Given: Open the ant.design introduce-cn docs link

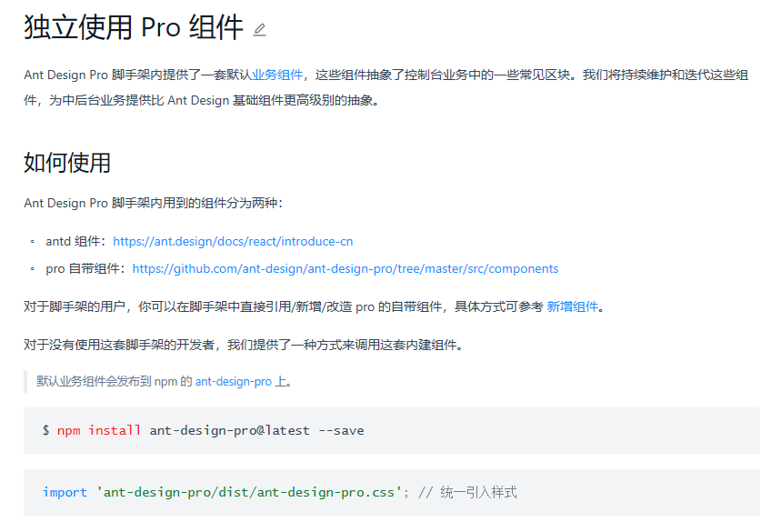Looking at the screenshot, I should 233,241.
